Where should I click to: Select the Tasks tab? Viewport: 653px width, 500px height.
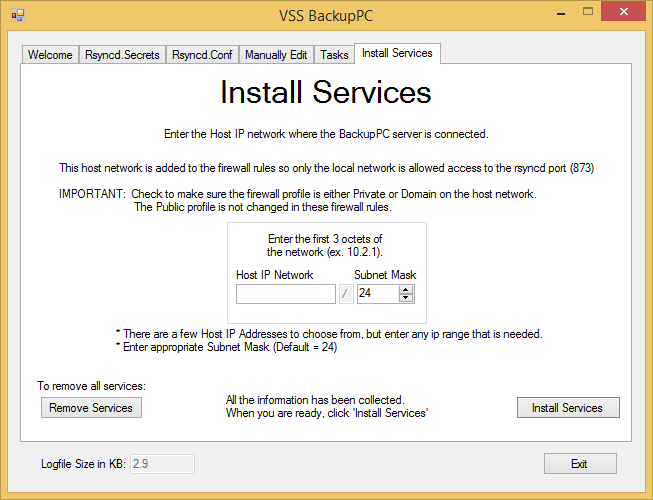pyautogui.click(x=334, y=55)
